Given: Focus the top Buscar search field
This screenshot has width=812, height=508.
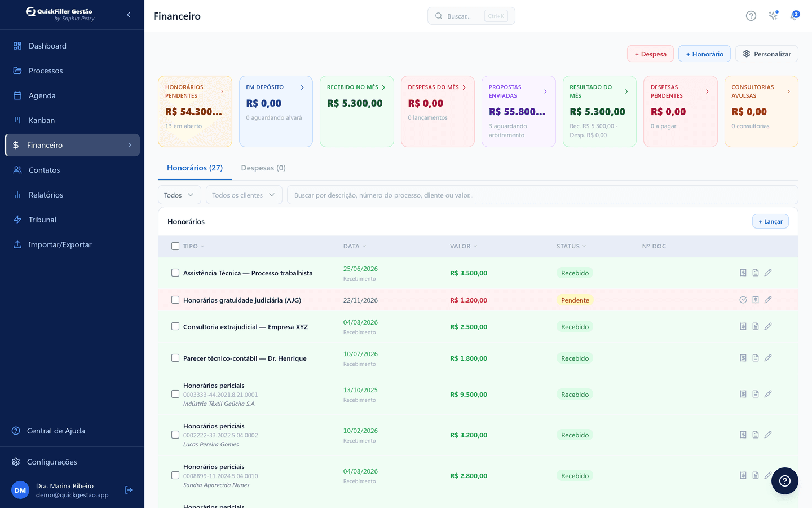Looking at the screenshot, I should [471, 16].
